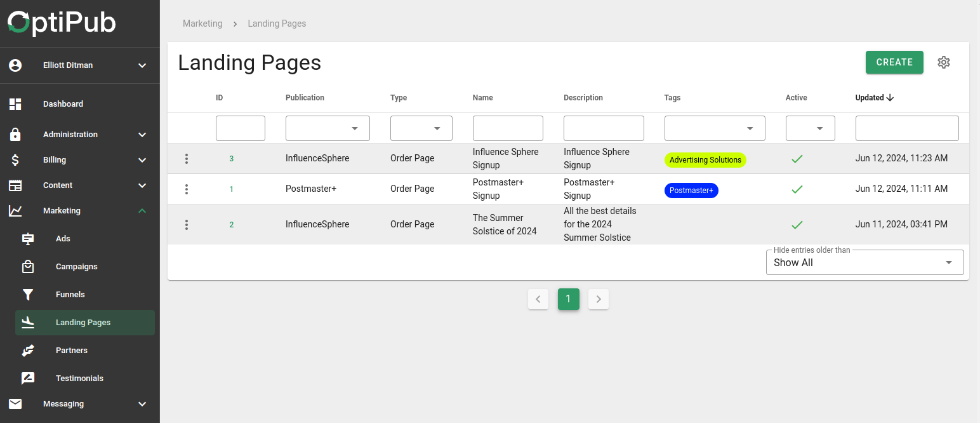The image size is (980, 423).
Task: Open the Type filter dropdown
Action: pyautogui.click(x=421, y=128)
